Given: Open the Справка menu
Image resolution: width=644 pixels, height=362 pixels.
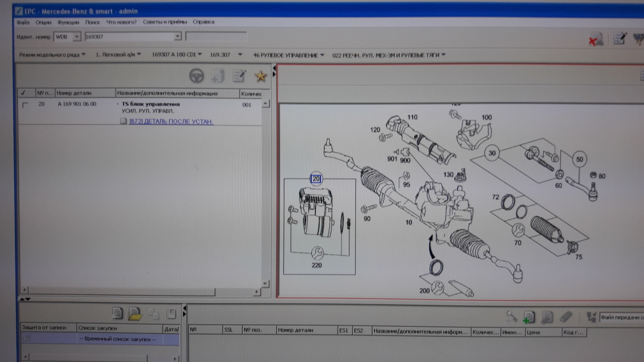Looking at the screenshot, I should (204, 22).
